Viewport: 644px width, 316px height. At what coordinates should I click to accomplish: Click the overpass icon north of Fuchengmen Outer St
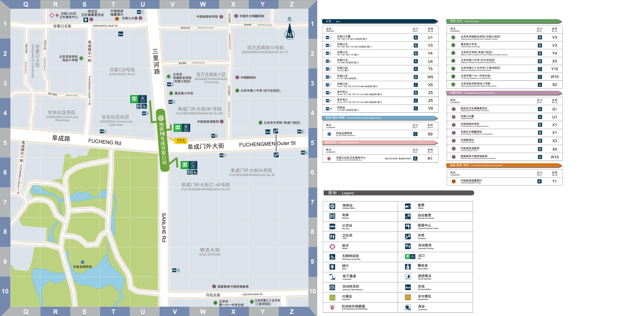[x=276, y=131]
